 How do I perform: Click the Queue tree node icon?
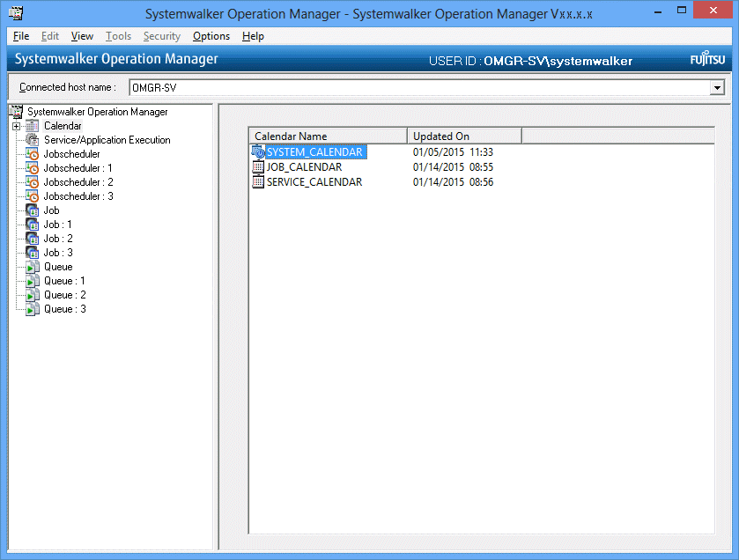point(33,267)
